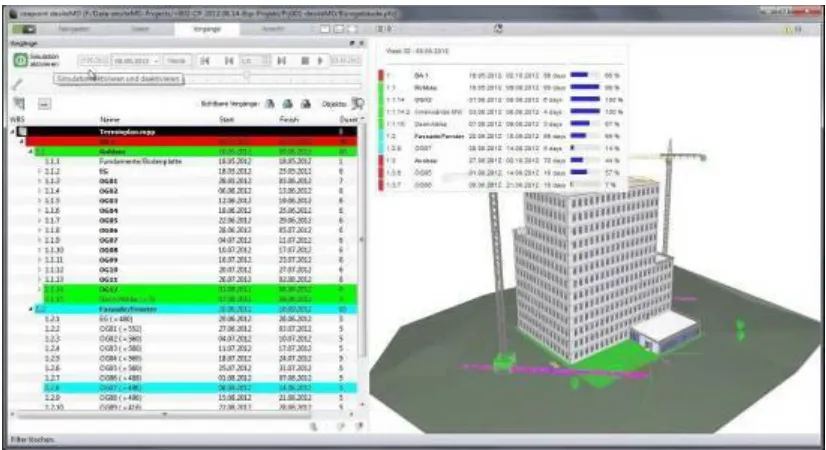Viewport: 826px width, 450px height.
Task: Click the zoom icon below the task table
Action: [x=313, y=427]
